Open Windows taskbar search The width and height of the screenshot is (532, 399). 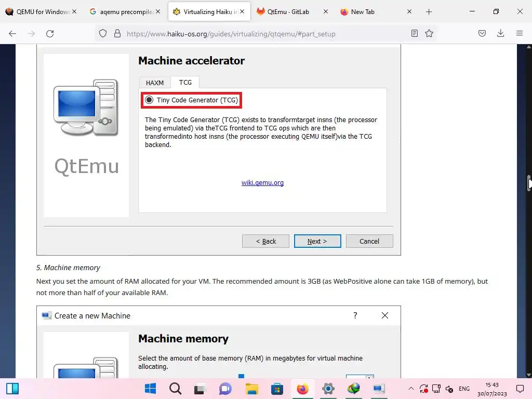pos(176,389)
